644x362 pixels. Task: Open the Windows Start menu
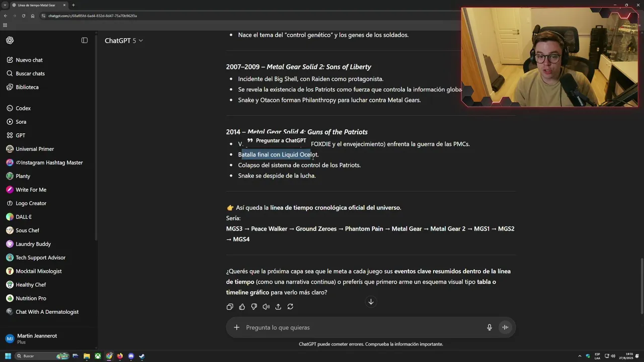[x=8, y=356]
